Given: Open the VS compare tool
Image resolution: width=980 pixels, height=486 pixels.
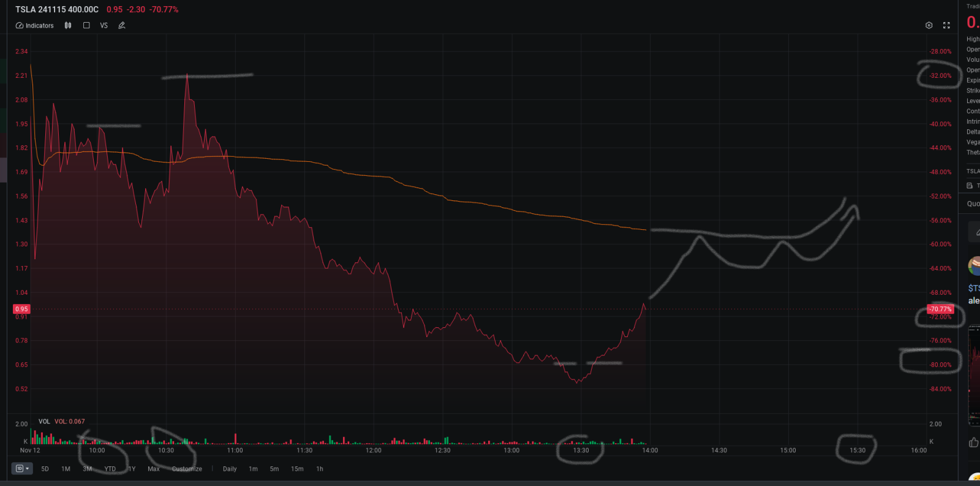Looking at the screenshot, I should pos(104,26).
